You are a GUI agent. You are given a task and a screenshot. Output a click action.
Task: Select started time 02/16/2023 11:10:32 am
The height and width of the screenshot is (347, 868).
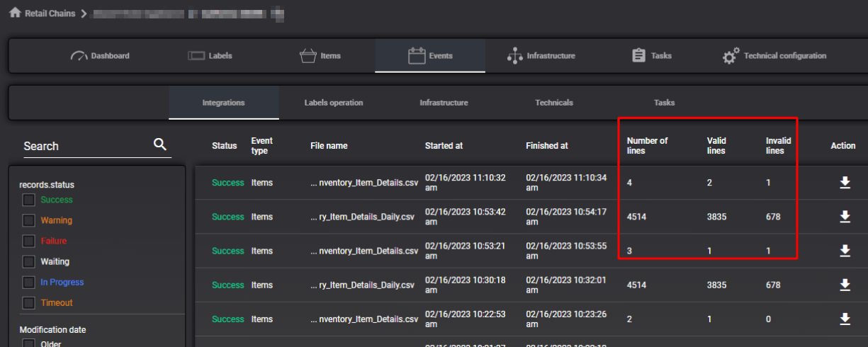point(466,183)
